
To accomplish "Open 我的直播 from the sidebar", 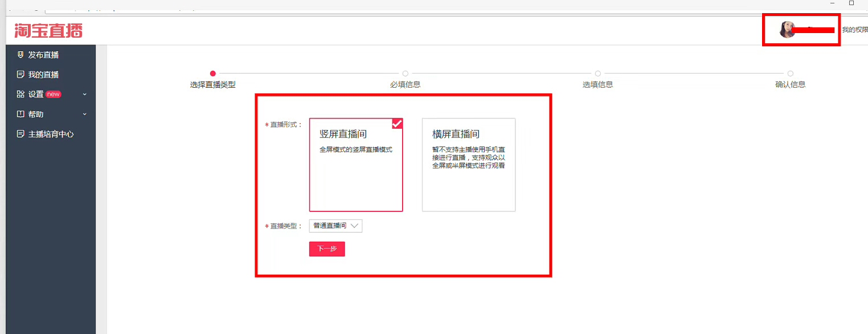I will [43, 75].
